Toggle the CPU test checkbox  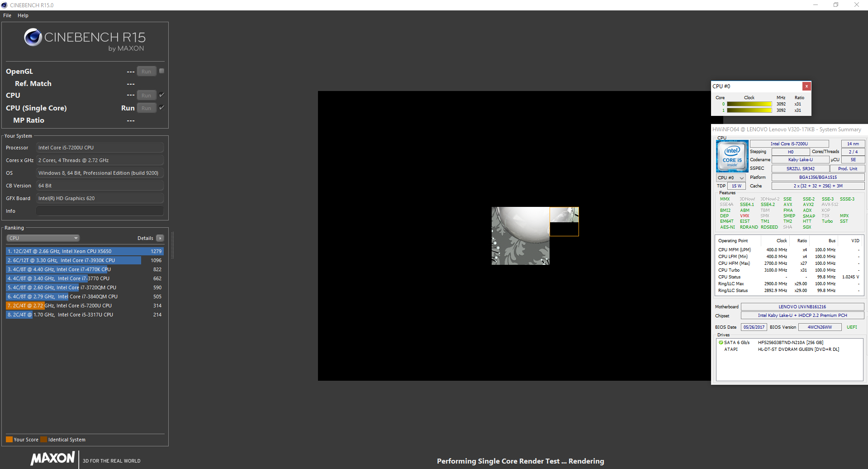161,95
